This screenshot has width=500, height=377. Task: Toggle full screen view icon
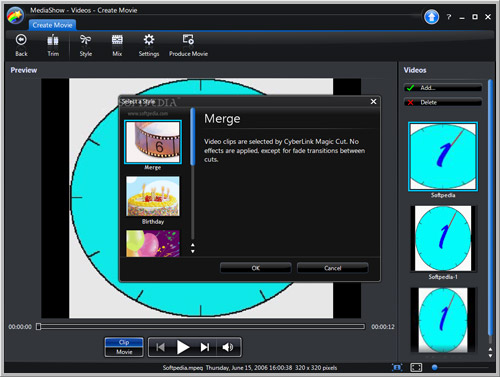click(x=416, y=367)
